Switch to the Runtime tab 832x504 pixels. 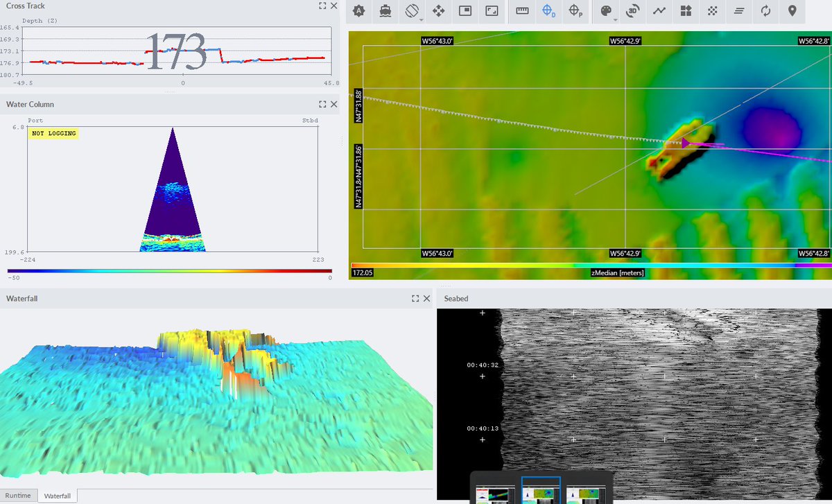(x=19, y=496)
